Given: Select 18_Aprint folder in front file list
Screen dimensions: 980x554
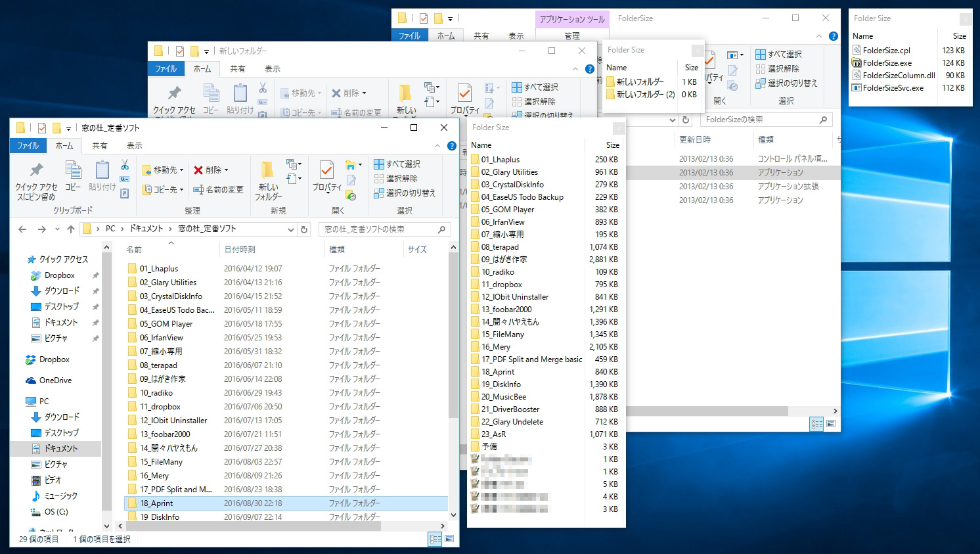Looking at the screenshot, I should [x=156, y=503].
